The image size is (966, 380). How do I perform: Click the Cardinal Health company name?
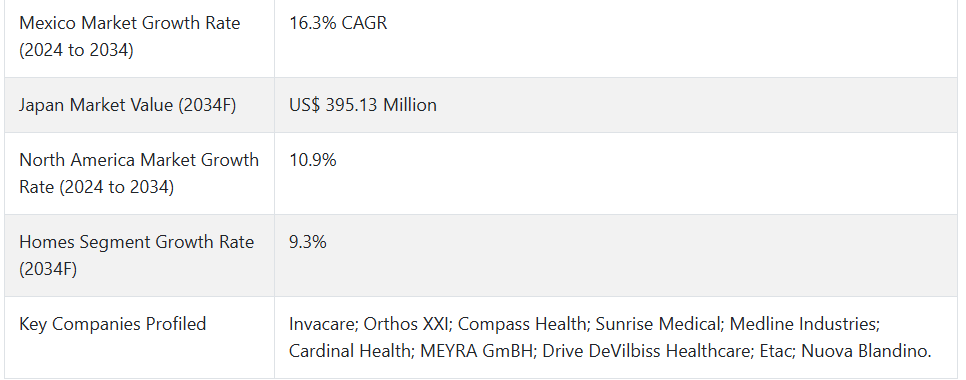349,351
